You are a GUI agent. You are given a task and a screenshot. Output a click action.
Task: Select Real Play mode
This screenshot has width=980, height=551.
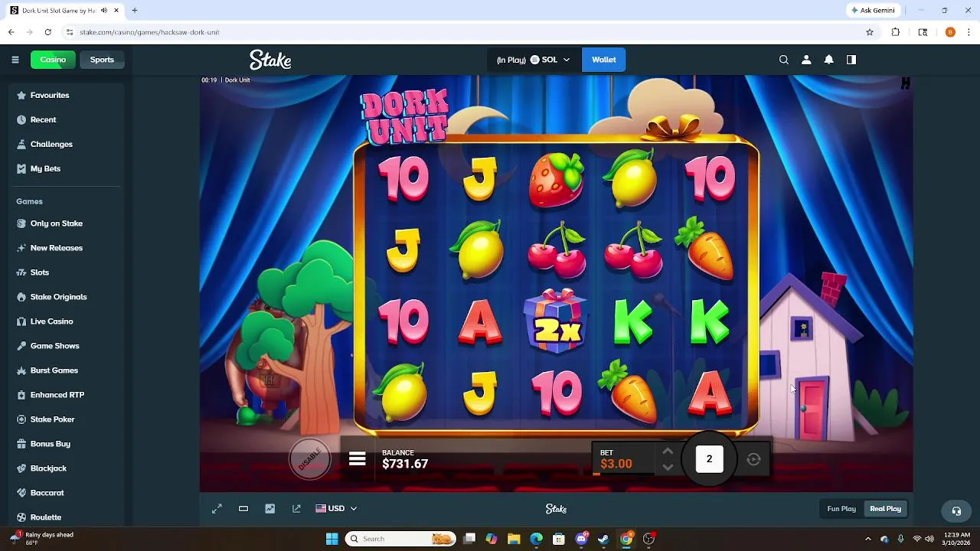pos(885,509)
